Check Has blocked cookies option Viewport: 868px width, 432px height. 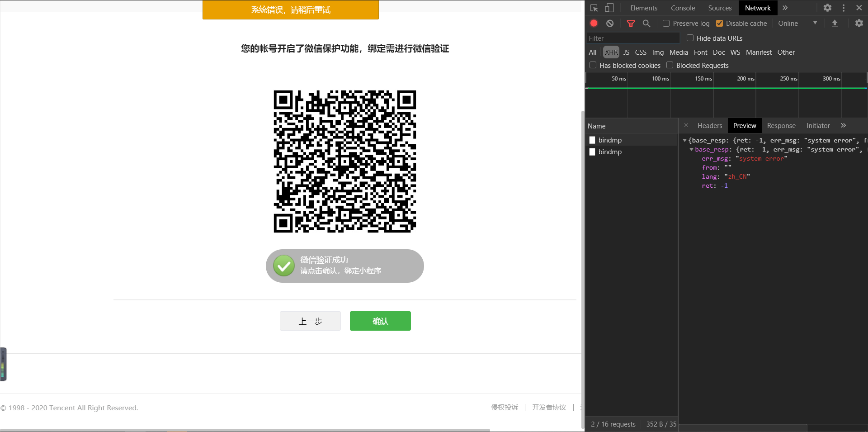(593, 65)
